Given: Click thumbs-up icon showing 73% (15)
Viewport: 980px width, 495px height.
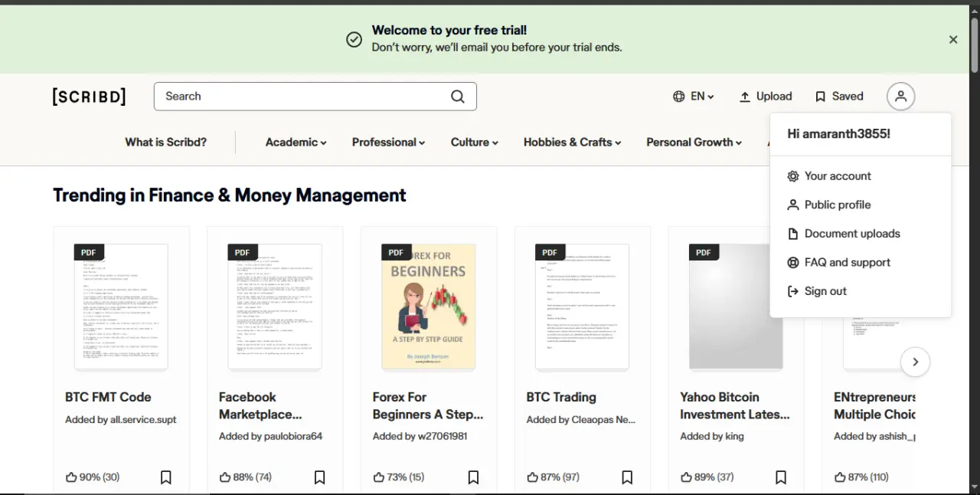Looking at the screenshot, I should coord(379,477).
